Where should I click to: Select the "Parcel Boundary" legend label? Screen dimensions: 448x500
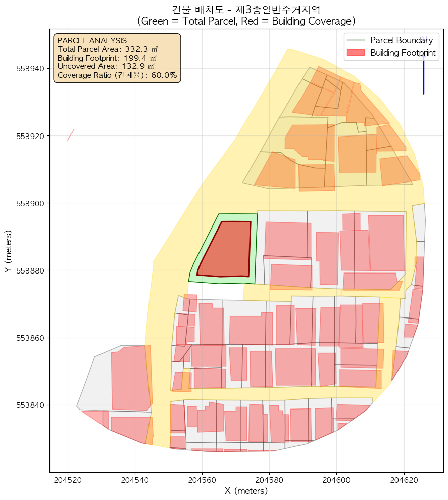pos(402,40)
